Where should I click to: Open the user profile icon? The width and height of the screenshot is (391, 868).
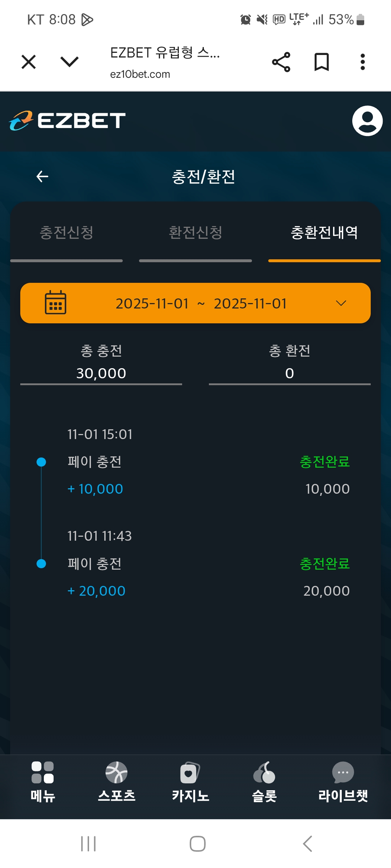point(367,121)
